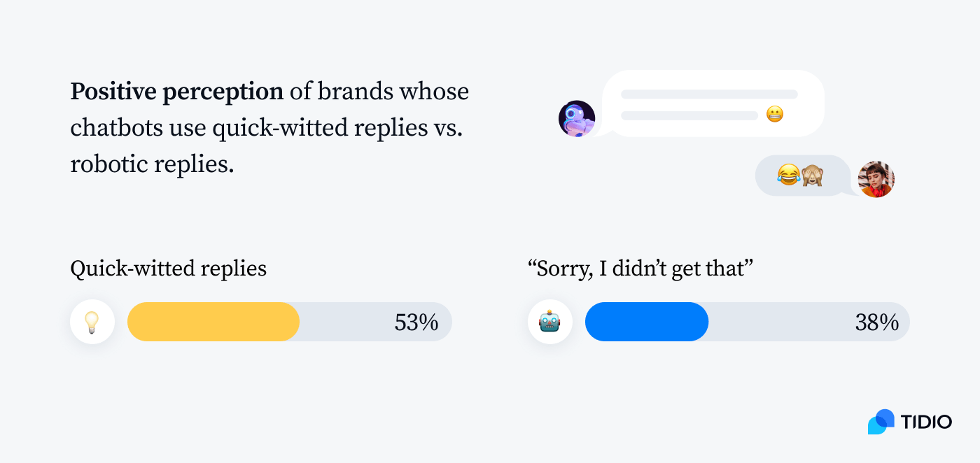
Task: Click the see-no-evil monkey emoji
Action: click(x=812, y=175)
